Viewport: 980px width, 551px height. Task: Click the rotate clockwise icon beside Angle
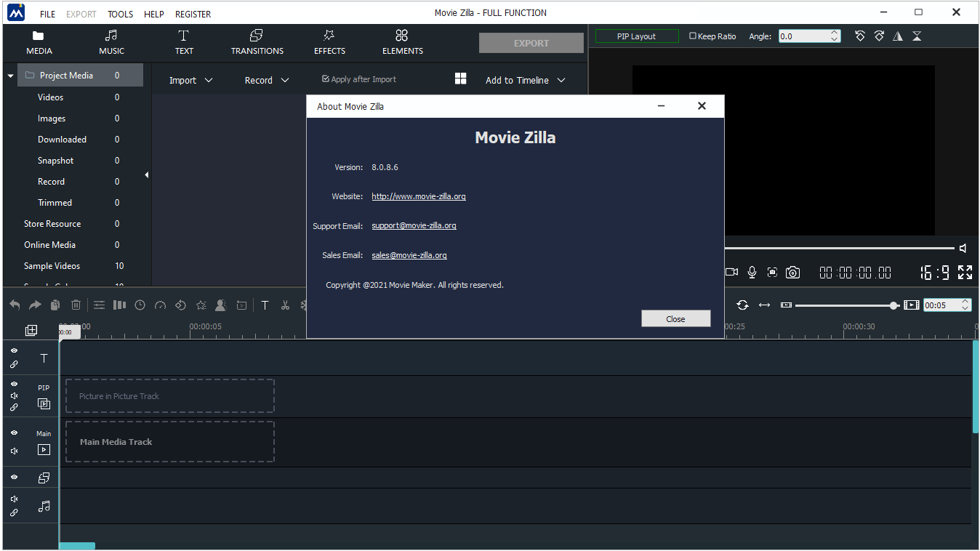click(879, 36)
